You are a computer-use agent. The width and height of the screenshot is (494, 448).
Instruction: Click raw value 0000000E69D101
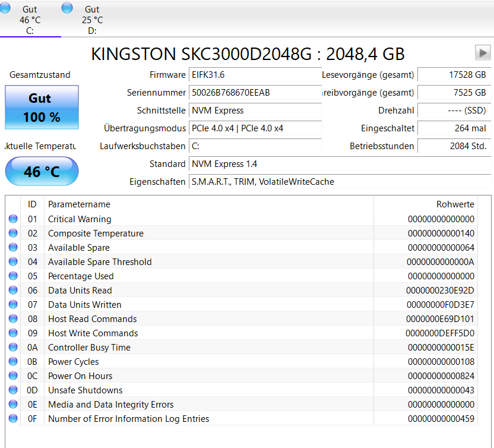[x=440, y=319]
